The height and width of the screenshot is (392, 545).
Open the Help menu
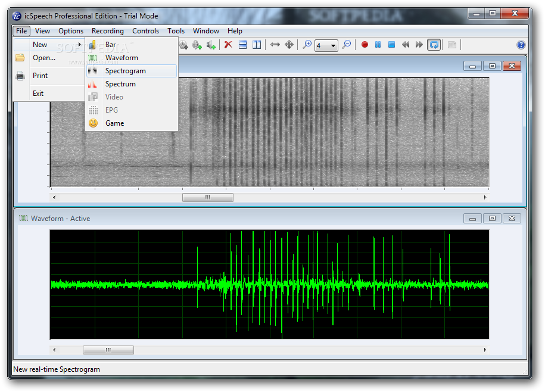(x=235, y=31)
